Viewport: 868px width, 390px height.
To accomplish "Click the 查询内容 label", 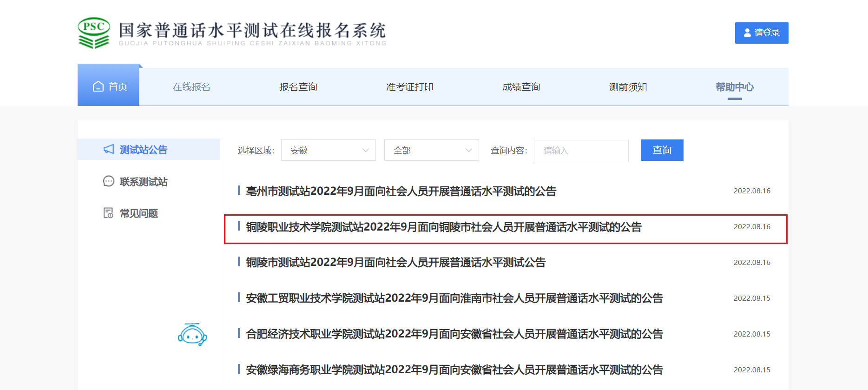I will 509,151.
